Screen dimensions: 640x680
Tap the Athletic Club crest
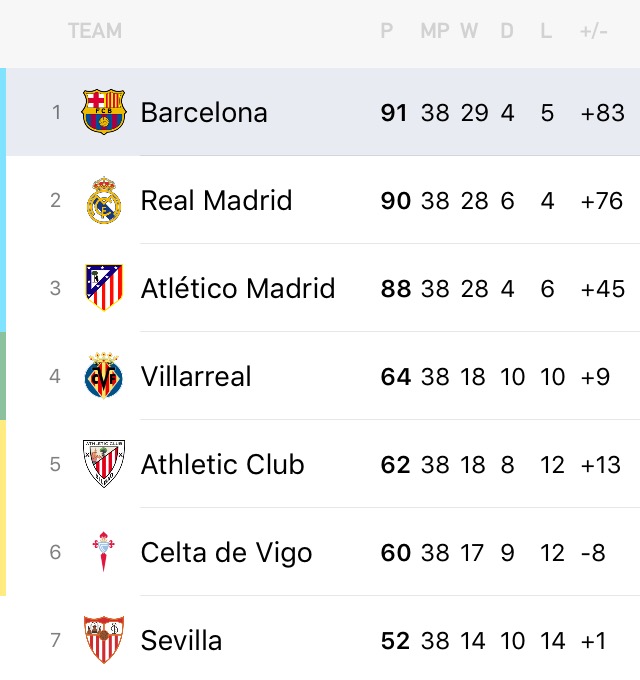click(x=104, y=464)
